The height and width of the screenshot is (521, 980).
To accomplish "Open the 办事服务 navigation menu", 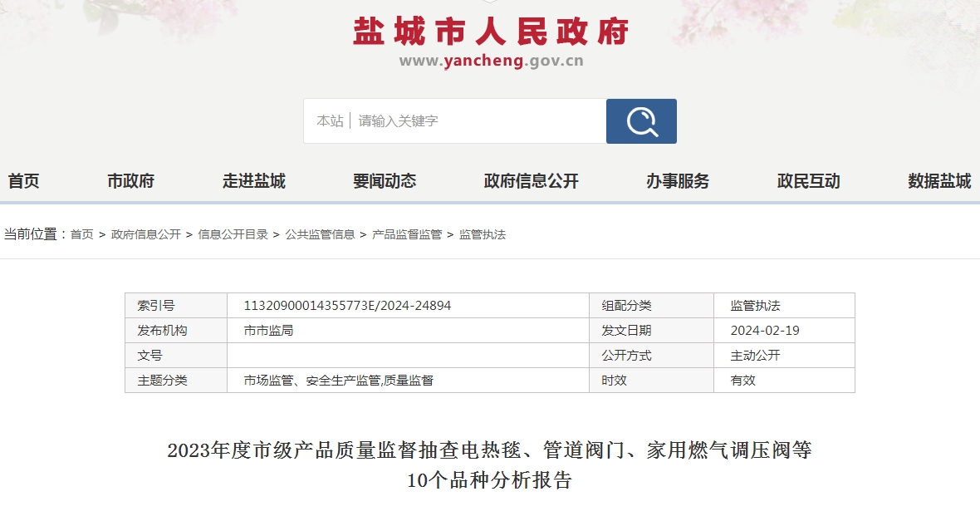I will 678,181.
